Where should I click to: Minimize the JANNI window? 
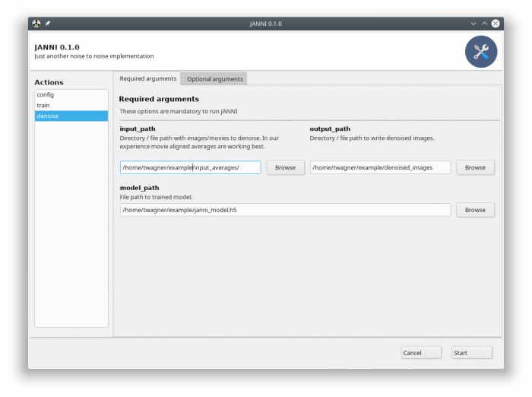[x=473, y=24]
